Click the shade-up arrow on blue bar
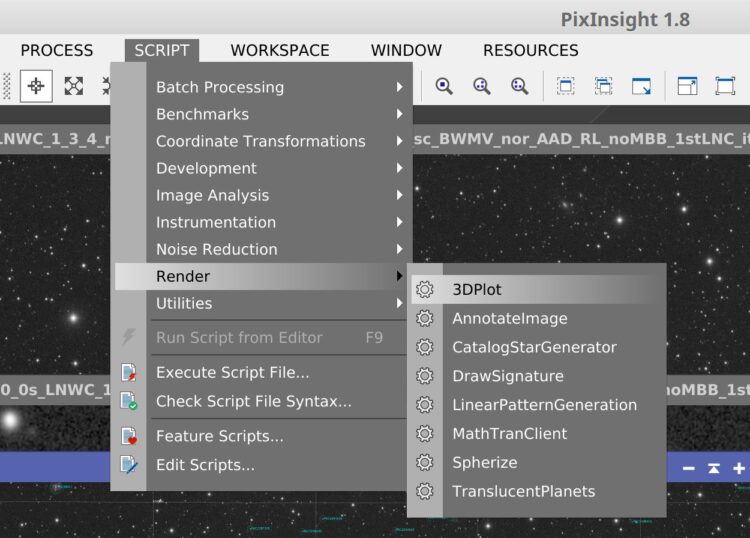 click(714, 468)
